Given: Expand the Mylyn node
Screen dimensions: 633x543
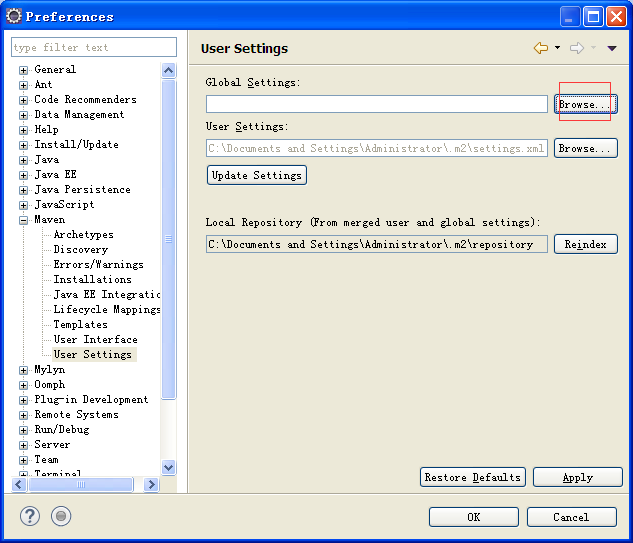Looking at the screenshot, I should [x=23, y=370].
